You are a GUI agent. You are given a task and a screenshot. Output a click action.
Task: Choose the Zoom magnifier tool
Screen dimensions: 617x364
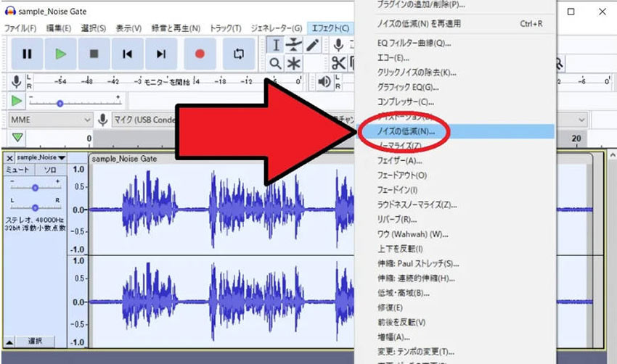276,65
